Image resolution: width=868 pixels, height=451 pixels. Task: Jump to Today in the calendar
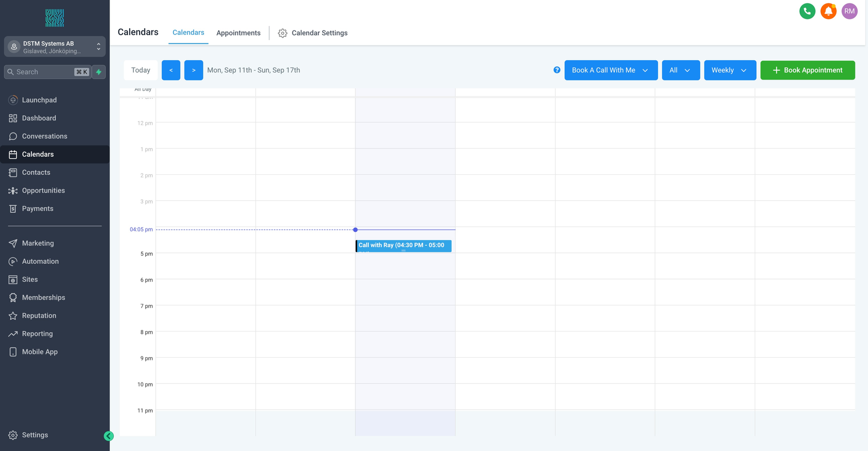point(141,71)
